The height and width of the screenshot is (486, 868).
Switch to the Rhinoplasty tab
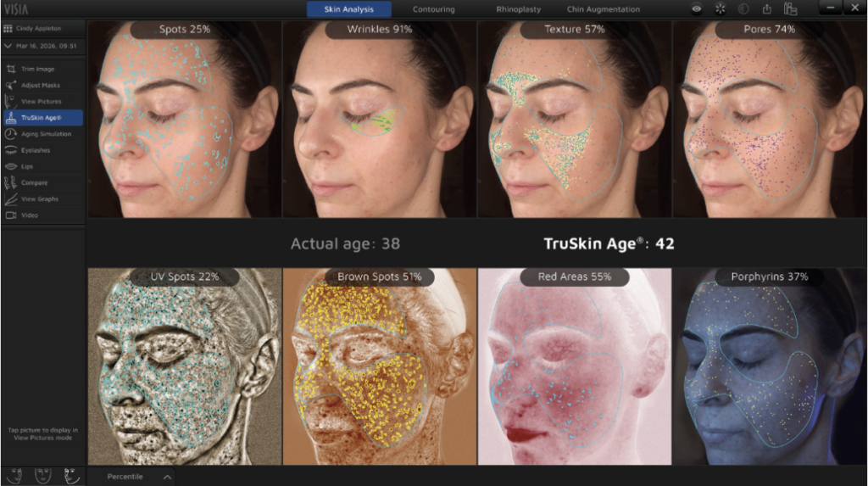click(x=518, y=8)
